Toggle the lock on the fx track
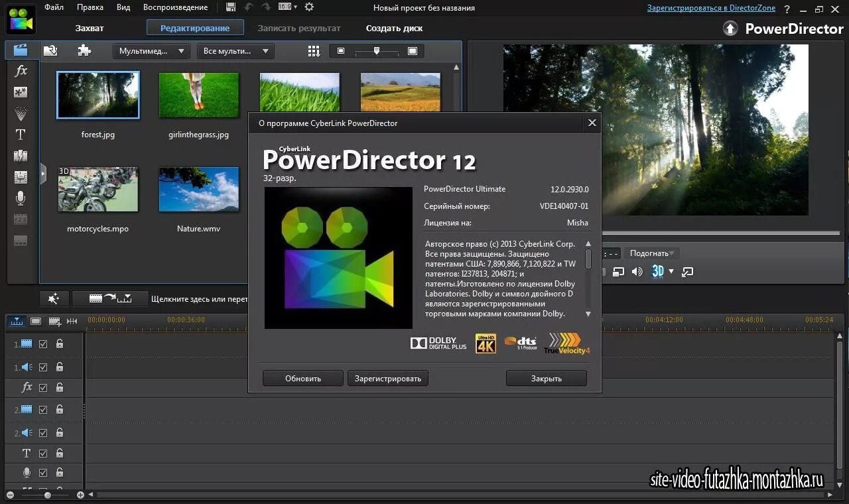 [x=60, y=387]
